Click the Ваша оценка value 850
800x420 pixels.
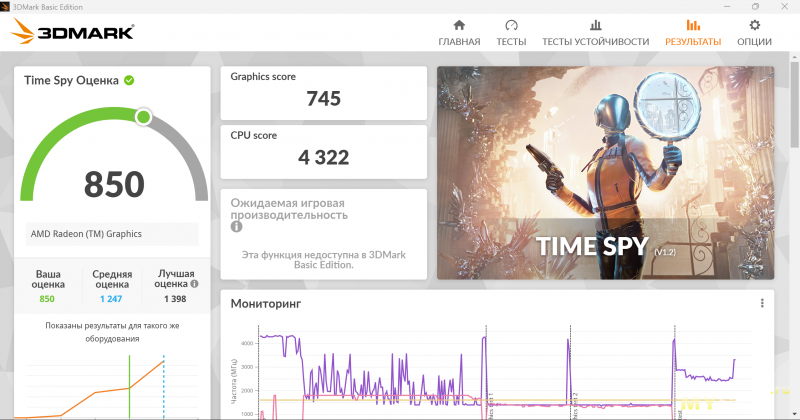[47, 299]
